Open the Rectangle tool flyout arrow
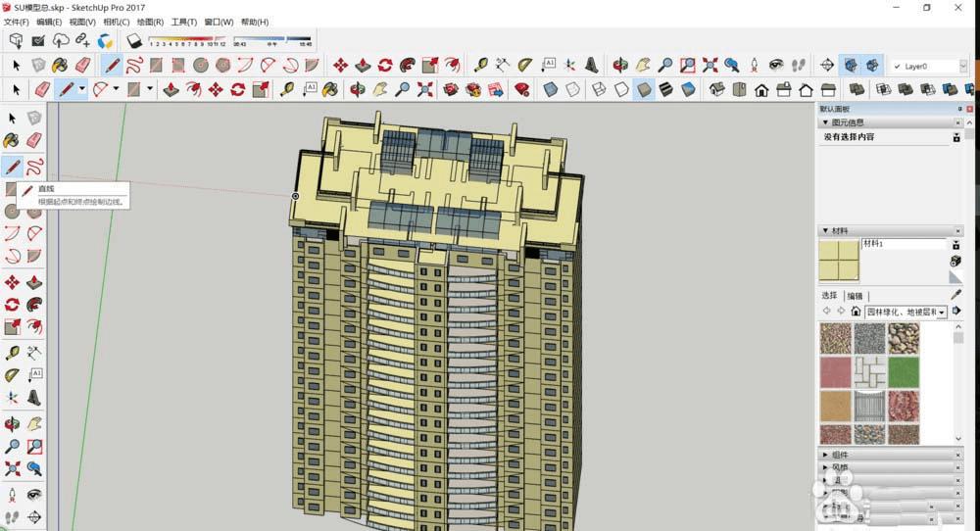Image resolution: width=980 pixels, height=531 pixels. pos(149,89)
